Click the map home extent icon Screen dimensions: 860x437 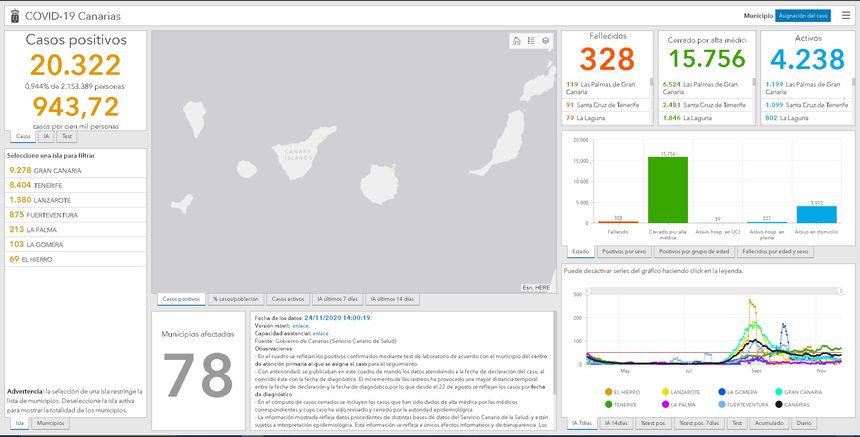point(516,41)
